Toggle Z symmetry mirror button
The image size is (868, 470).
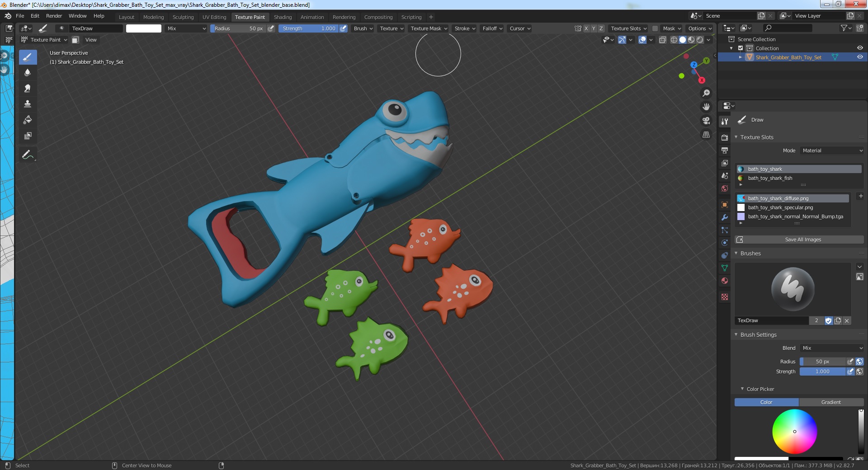(601, 28)
